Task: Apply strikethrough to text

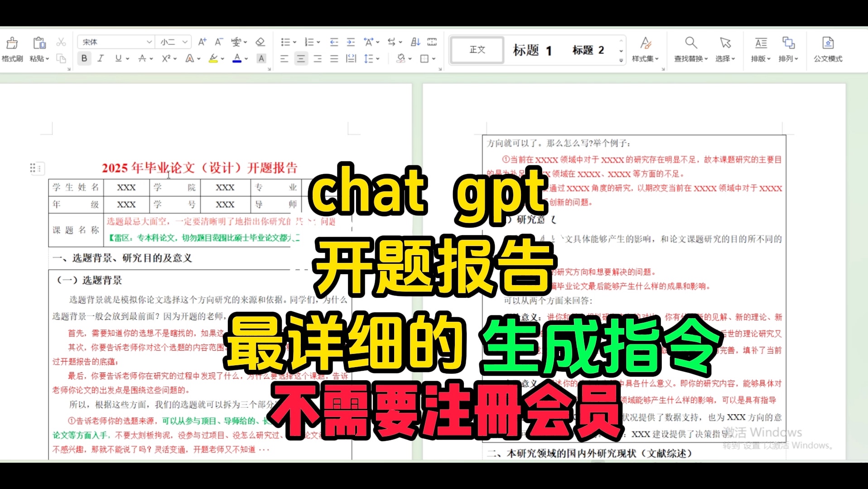Action: (x=142, y=58)
